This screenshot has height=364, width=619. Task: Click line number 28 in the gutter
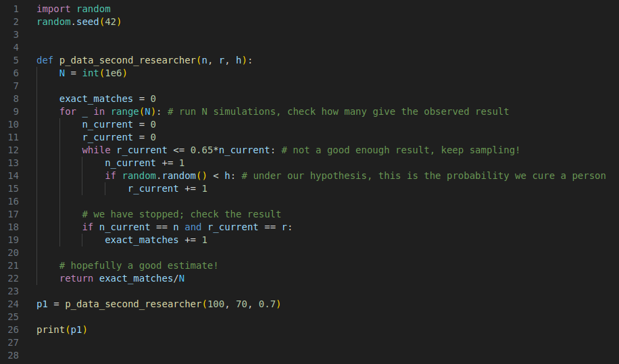[x=14, y=355]
